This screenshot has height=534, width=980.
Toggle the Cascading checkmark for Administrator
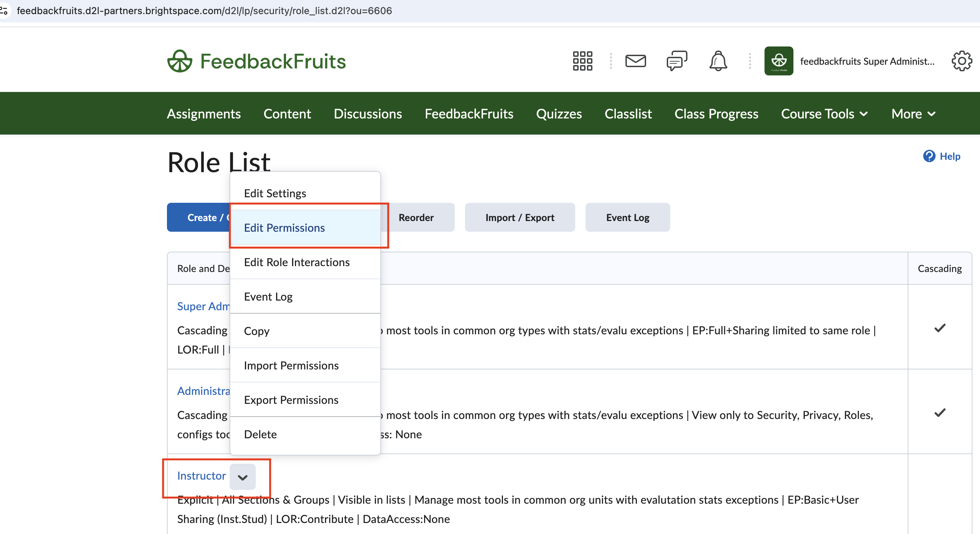click(940, 412)
